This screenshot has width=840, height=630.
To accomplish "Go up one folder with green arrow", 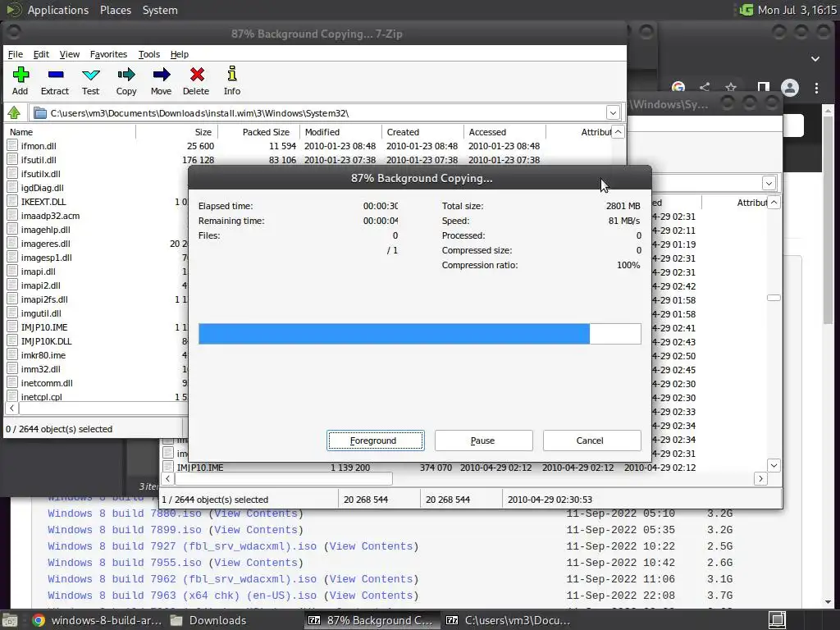I will [x=14, y=112].
